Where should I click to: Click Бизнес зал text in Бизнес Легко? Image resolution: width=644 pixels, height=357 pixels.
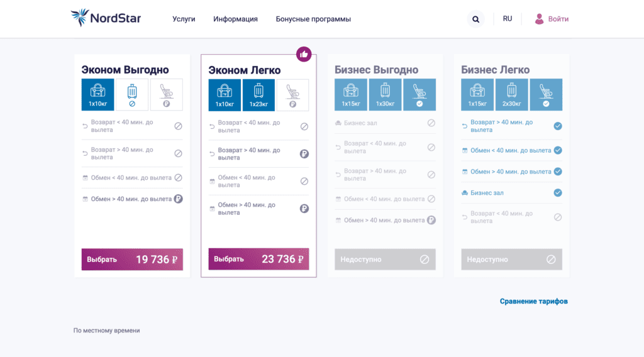(x=487, y=193)
